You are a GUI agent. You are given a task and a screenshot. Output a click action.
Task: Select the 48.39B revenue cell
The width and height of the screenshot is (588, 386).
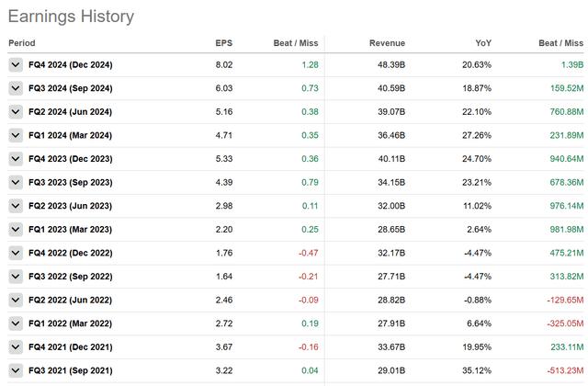point(388,64)
